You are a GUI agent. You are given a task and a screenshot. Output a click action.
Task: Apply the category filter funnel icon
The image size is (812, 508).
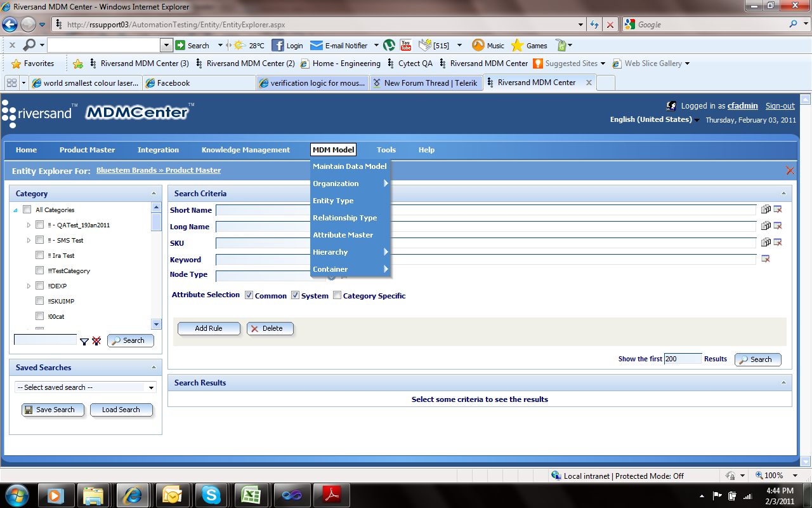point(84,342)
